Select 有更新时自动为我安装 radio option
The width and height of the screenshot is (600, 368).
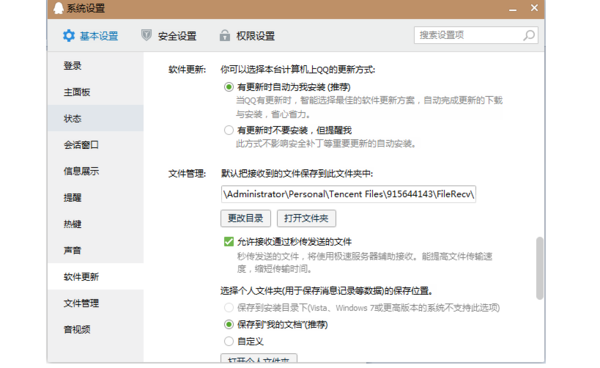(x=229, y=87)
